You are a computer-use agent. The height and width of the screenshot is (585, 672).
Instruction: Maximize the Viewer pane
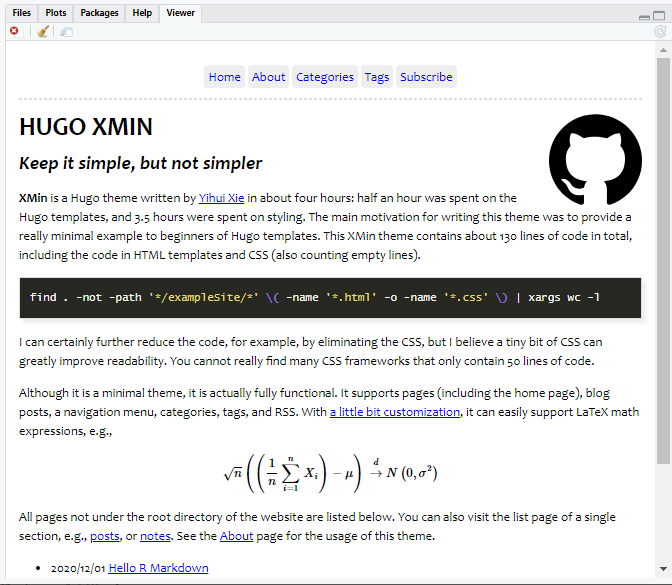(x=659, y=16)
